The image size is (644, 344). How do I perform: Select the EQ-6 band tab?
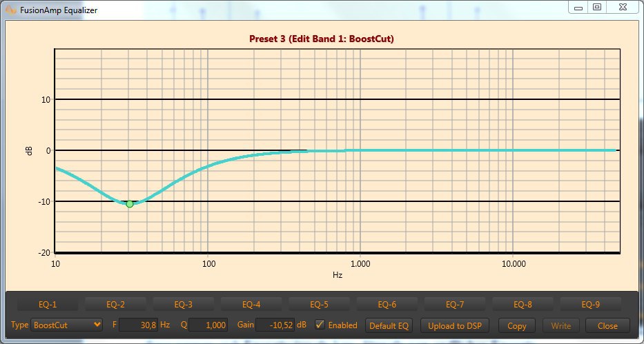click(x=387, y=305)
